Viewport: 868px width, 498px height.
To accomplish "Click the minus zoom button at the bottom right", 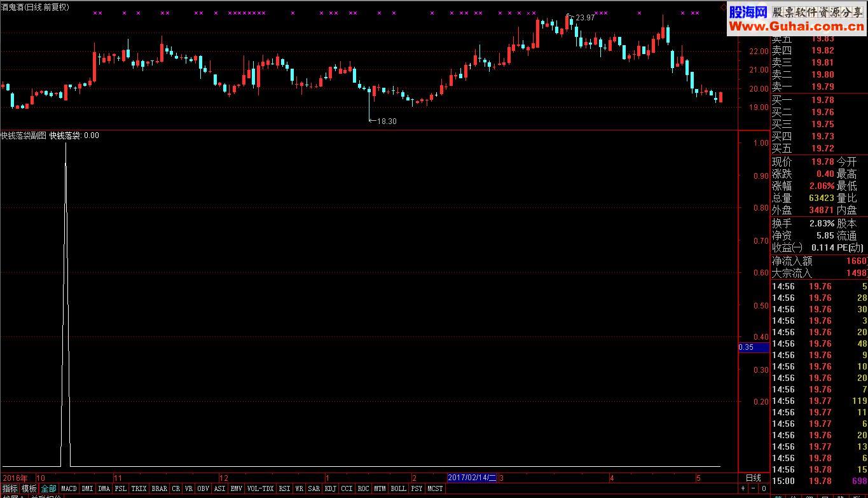I will tap(753, 488).
